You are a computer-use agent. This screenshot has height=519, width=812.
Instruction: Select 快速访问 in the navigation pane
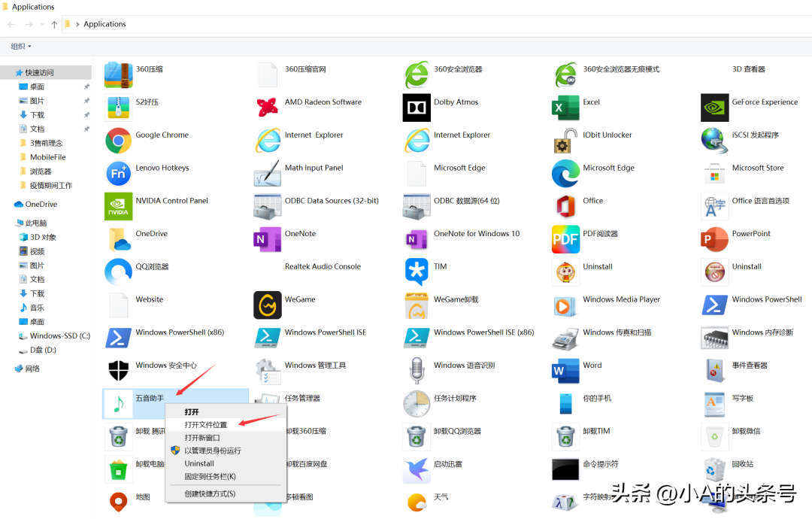[x=39, y=72]
